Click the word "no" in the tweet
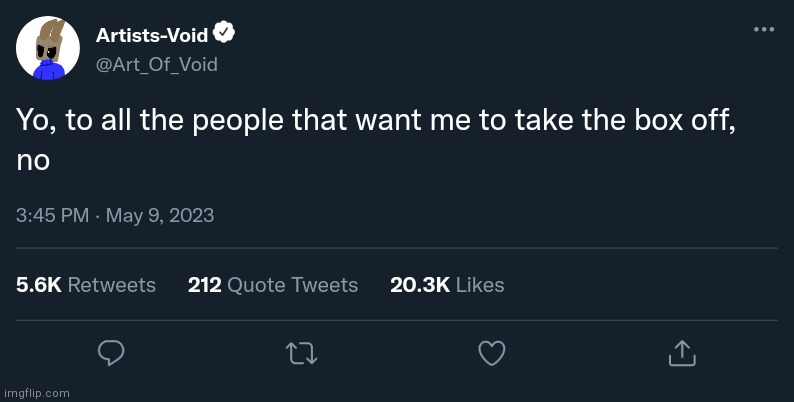The width and height of the screenshot is (794, 402). pyautogui.click(x=33, y=162)
